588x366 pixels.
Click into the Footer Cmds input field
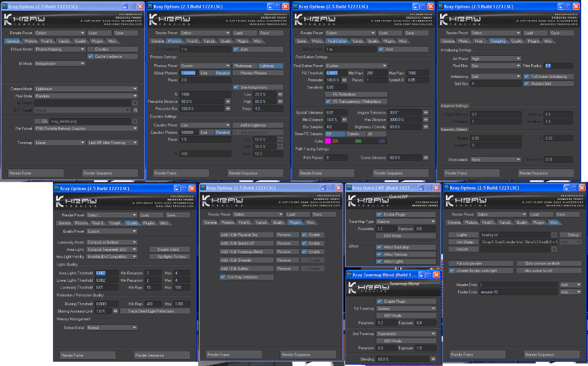[518, 292]
